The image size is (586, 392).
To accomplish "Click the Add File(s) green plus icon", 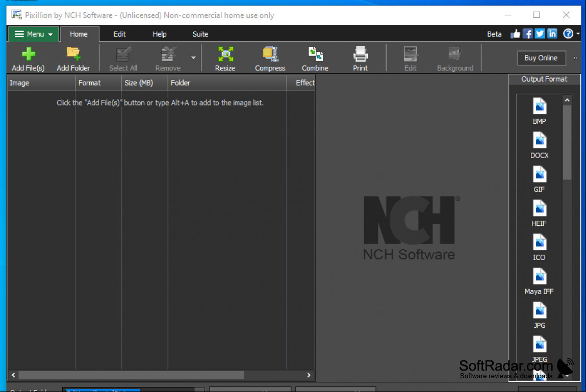I will click(29, 54).
